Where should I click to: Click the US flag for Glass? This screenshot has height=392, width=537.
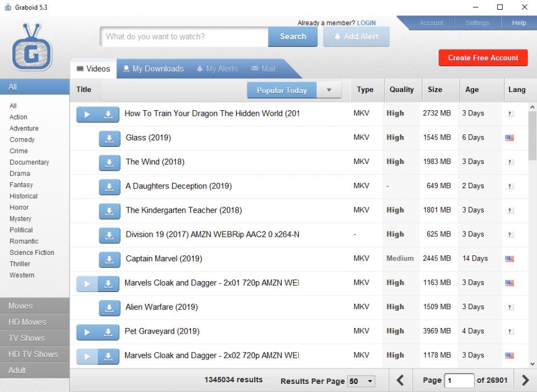[x=510, y=138]
